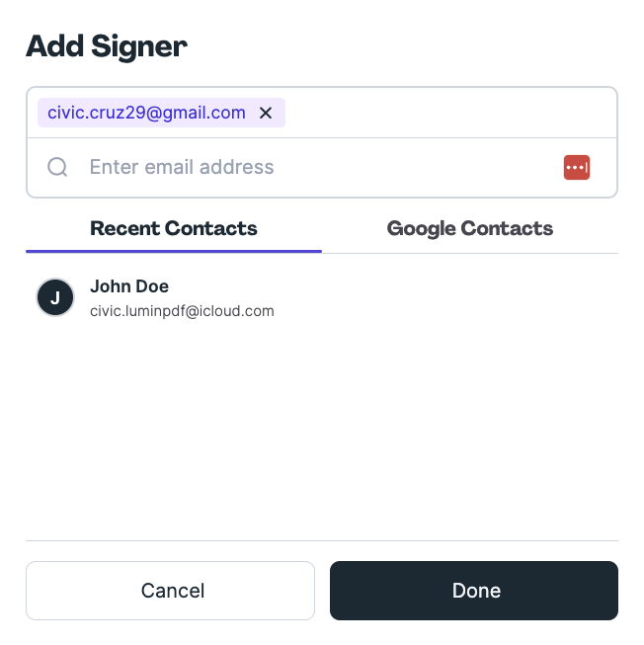This screenshot has height=645, width=644.
Task: Click the blue underline beneath Recent Contacts
Action: (174, 251)
